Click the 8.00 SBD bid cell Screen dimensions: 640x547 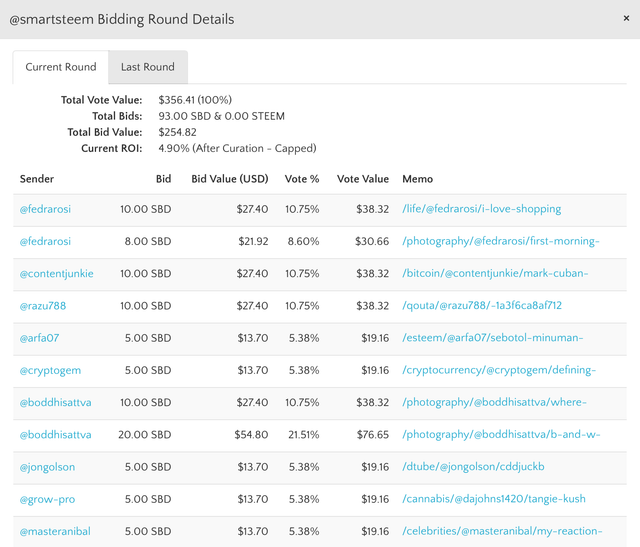click(148, 242)
